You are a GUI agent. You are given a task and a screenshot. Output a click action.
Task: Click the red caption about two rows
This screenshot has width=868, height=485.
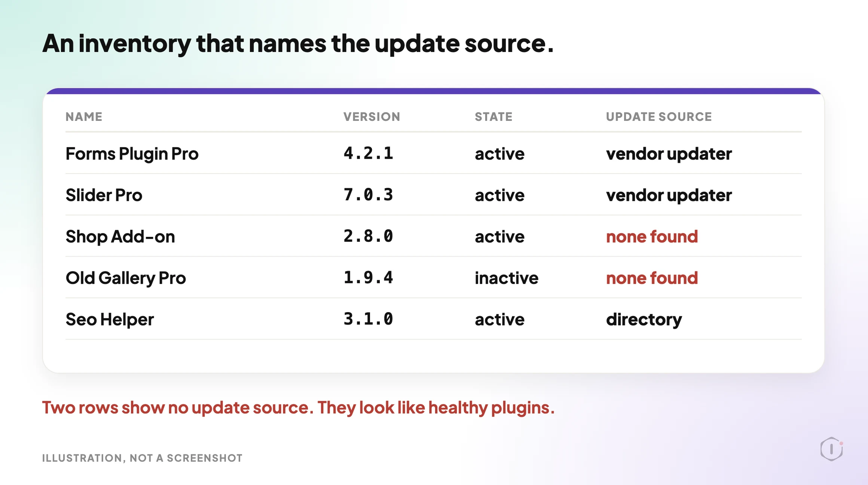tap(298, 408)
